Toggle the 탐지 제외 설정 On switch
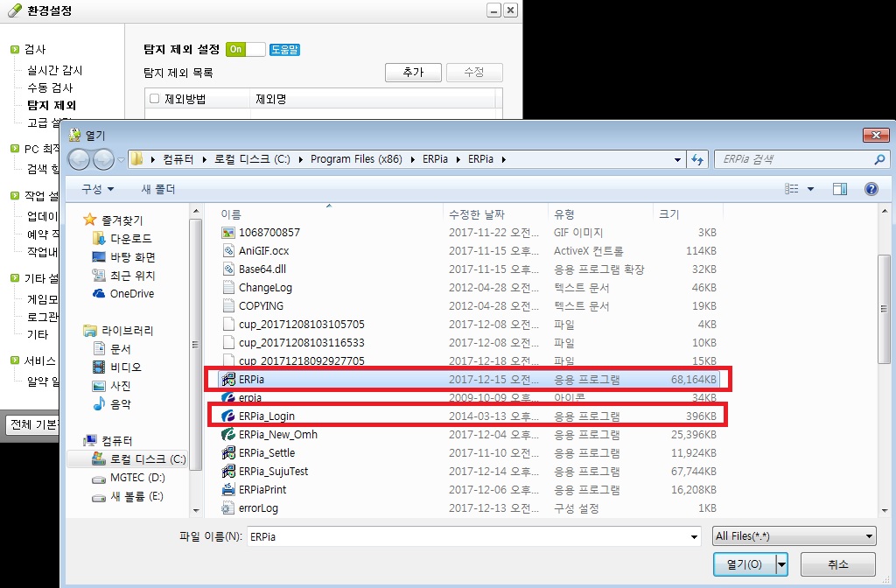 [x=245, y=50]
